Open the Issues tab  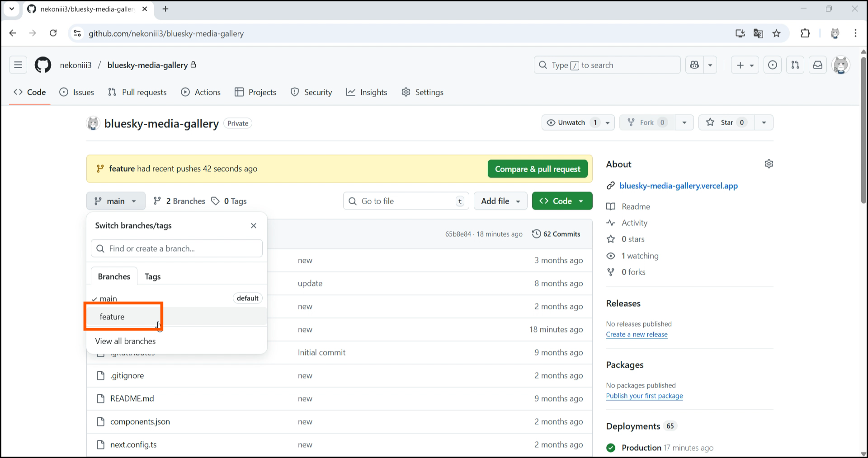coord(77,92)
